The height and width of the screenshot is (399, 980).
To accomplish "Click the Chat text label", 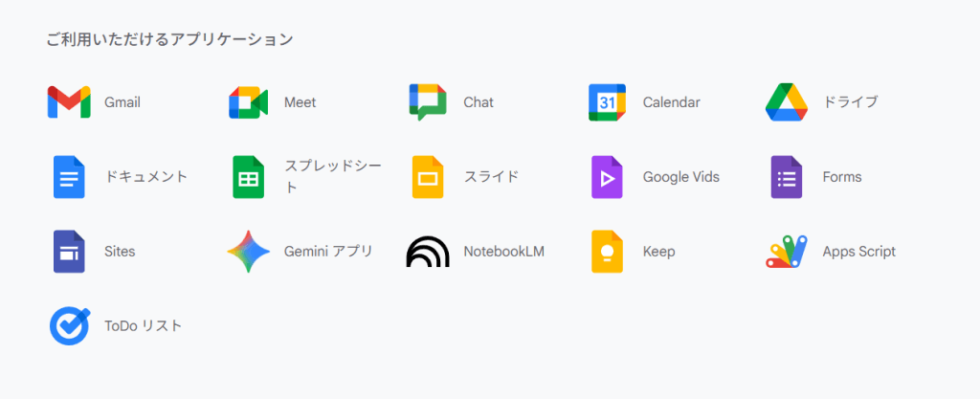I will (479, 102).
